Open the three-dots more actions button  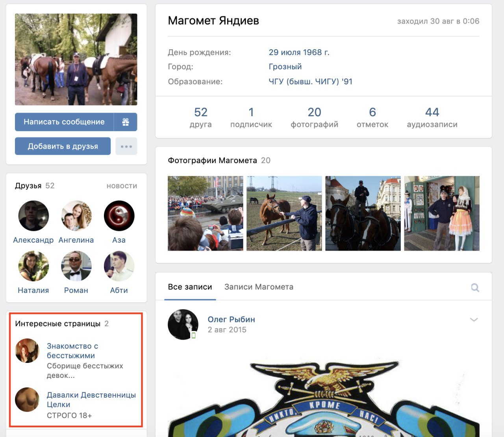[x=126, y=146]
